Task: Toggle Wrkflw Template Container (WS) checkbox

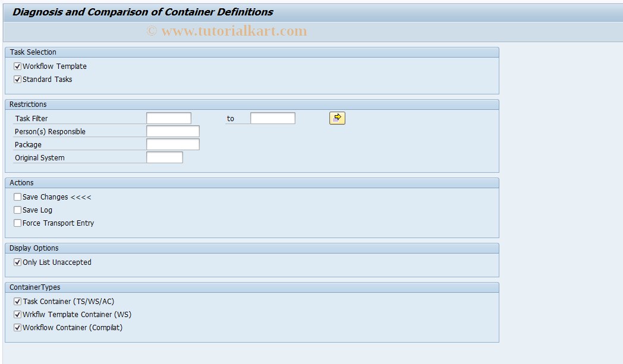Action: tap(17, 314)
